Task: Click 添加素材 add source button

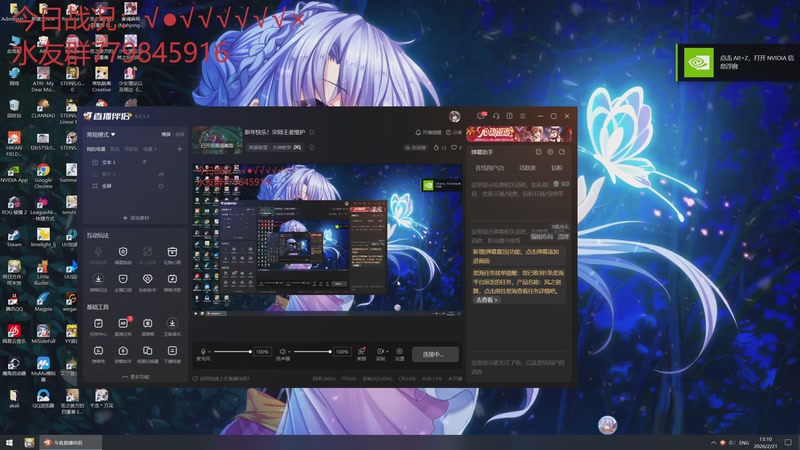Action: pyautogui.click(x=136, y=218)
